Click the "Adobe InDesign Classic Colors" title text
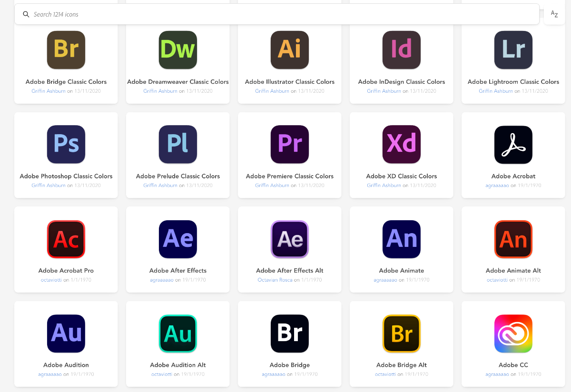 point(402,82)
